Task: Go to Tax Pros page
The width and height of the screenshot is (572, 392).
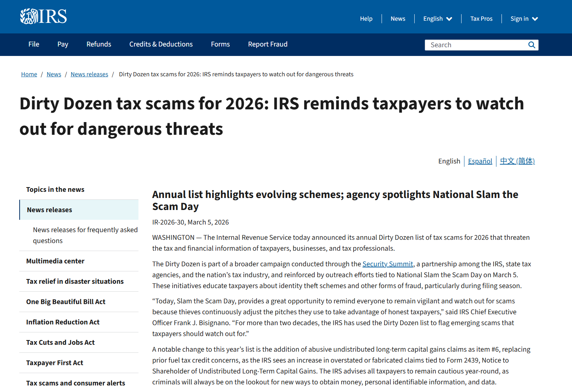Action: click(x=481, y=19)
